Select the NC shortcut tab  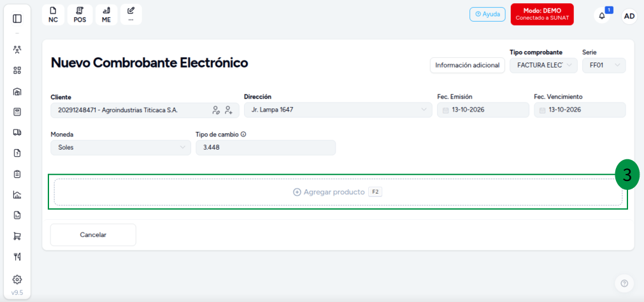coord(53,15)
